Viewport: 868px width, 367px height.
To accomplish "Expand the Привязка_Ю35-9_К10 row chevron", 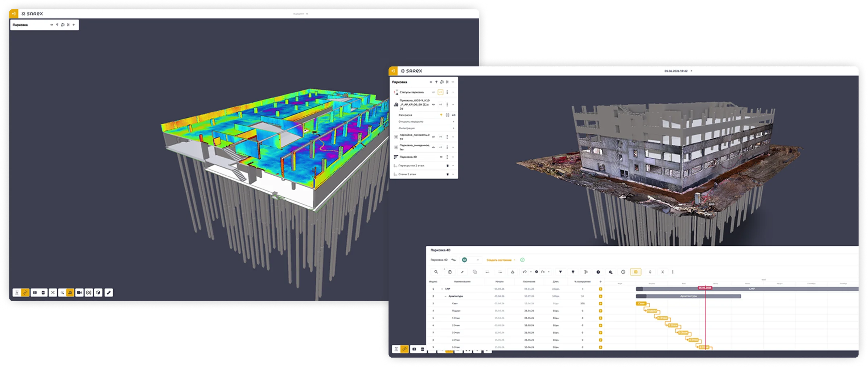I will (453, 104).
